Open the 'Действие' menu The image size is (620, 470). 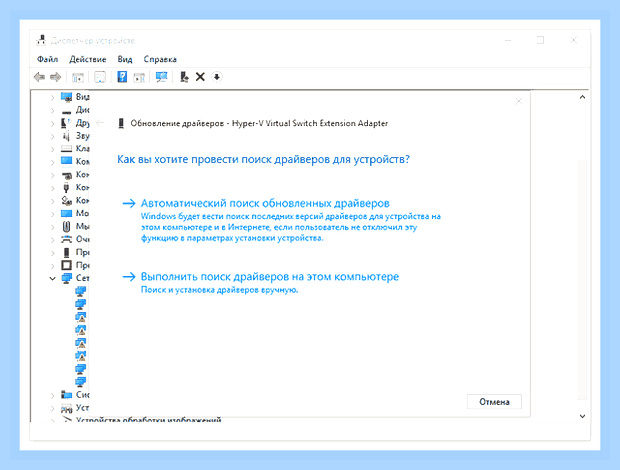88,59
